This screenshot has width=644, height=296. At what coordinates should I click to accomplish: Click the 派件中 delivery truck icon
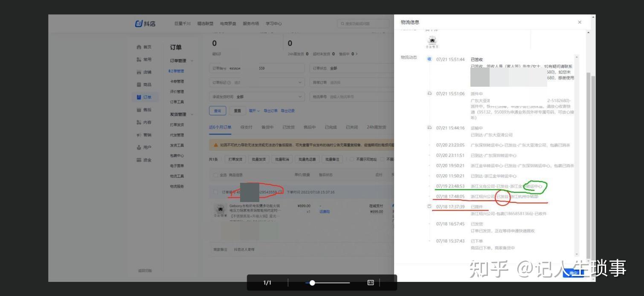[429, 94]
